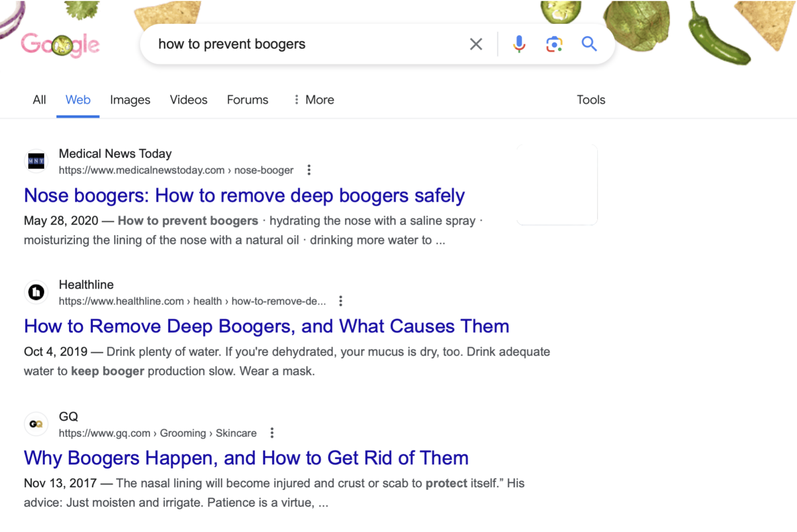The height and width of the screenshot is (532, 797).
Task: Open three-dot menu for GQ result
Action: (272, 433)
